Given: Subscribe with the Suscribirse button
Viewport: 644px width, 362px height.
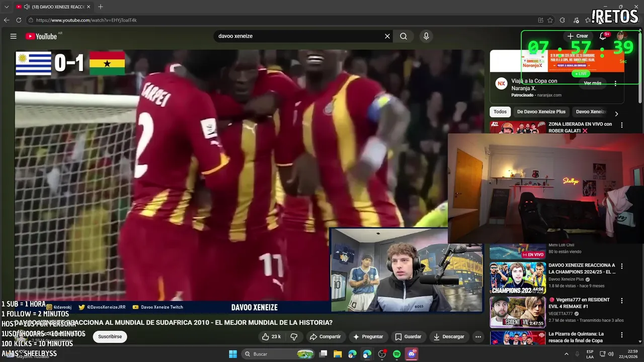Looking at the screenshot, I should pyautogui.click(x=110, y=336).
